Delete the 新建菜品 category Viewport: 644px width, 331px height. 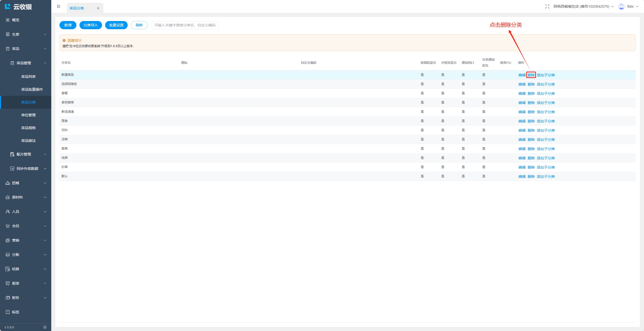click(x=531, y=75)
